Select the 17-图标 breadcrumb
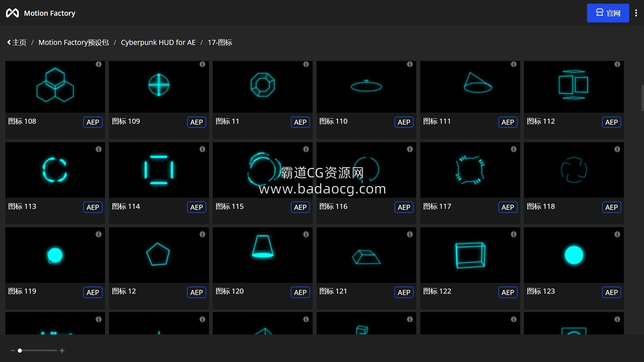644x362 pixels. tap(220, 43)
